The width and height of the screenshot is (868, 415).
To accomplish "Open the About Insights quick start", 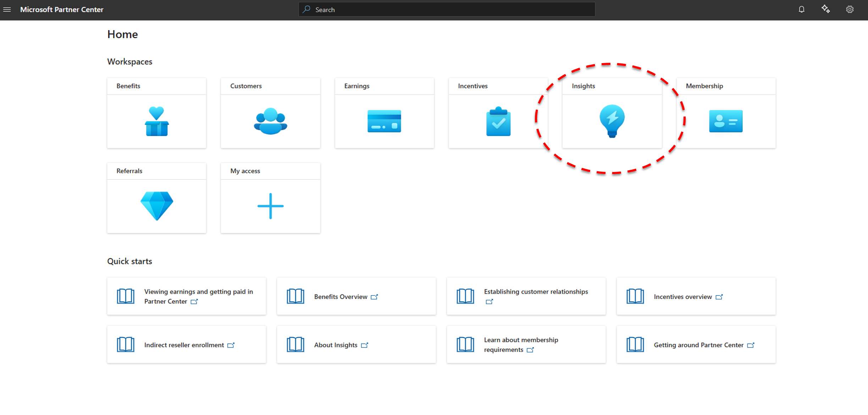I will (336, 345).
